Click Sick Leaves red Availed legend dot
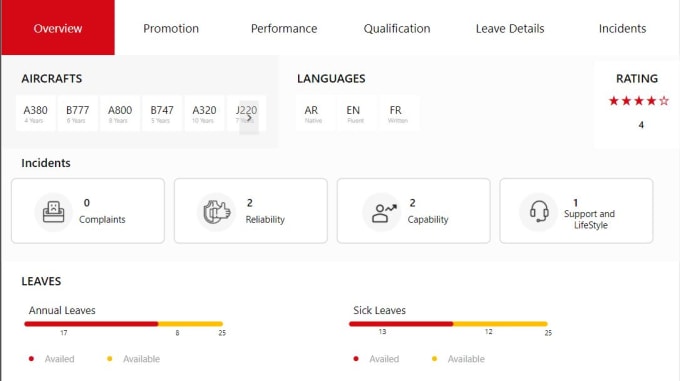The height and width of the screenshot is (381, 680). (356, 358)
